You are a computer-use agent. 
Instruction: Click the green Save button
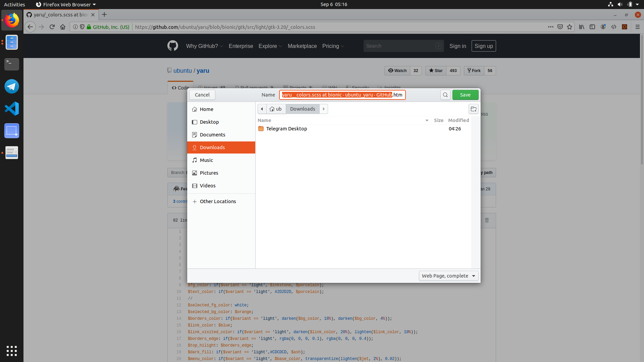tap(465, 95)
